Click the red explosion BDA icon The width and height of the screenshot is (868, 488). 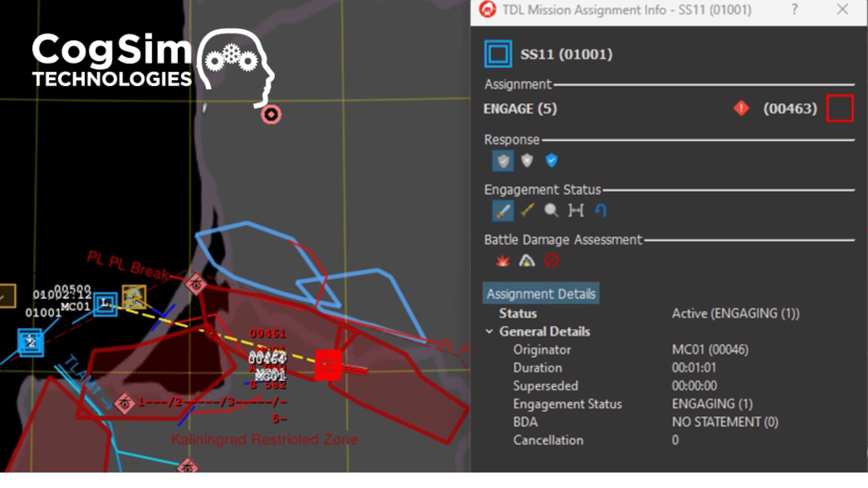503,261
